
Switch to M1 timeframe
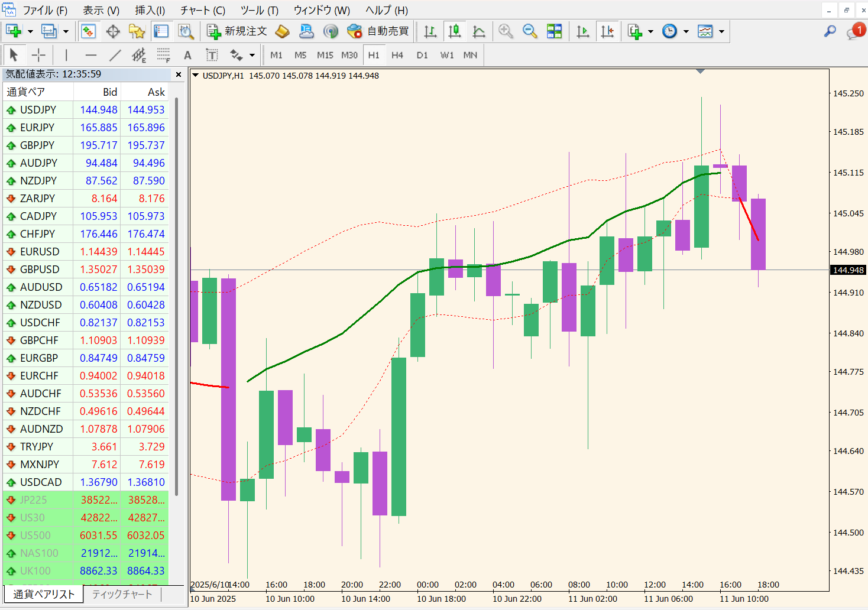pyautogui.click(x=276, y=55)
